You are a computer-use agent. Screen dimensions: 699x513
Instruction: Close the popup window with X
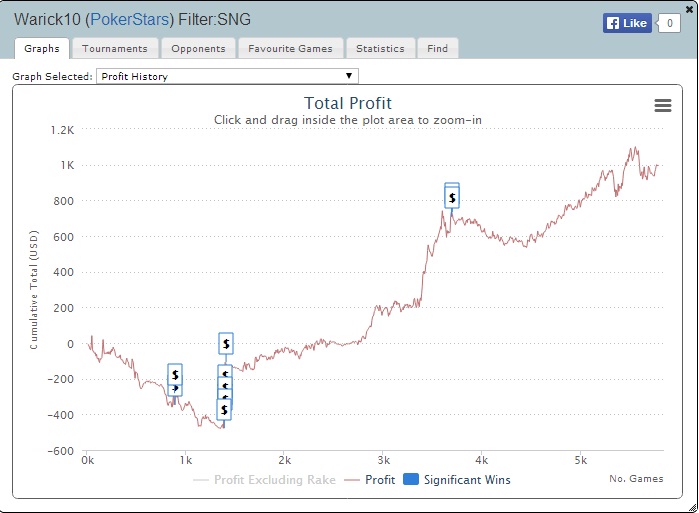point(690,8)
